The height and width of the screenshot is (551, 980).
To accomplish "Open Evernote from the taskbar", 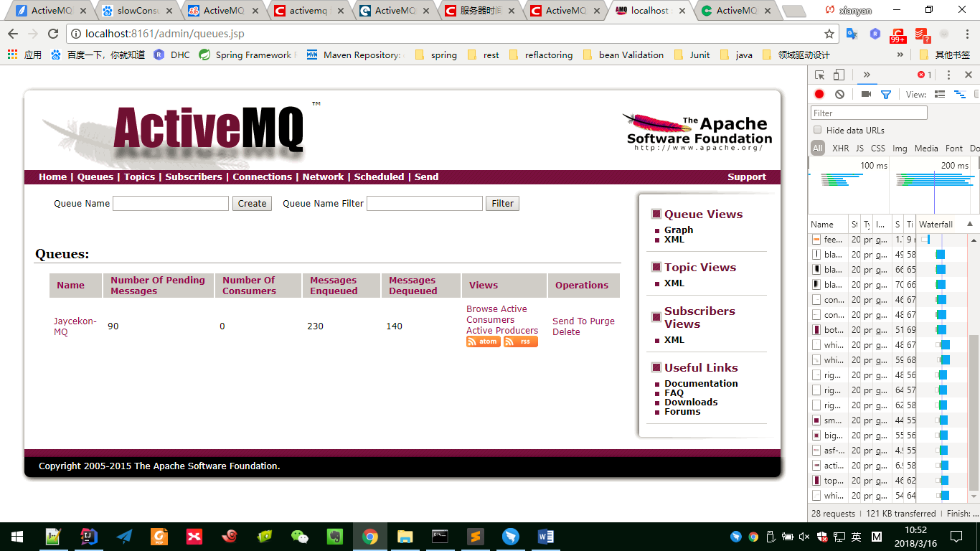I will (335, 537).
